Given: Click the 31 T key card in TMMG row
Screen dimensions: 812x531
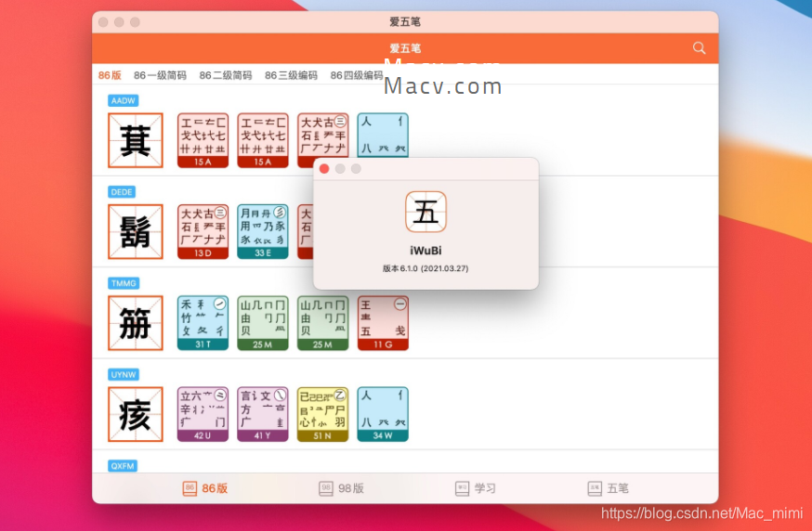Looking at the screenshot, I should tap(203, 323).
